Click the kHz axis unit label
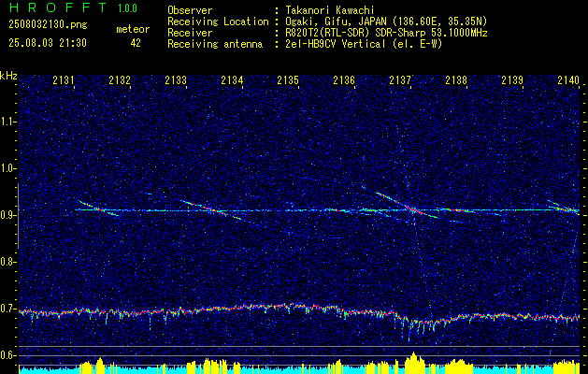588x374 pixels. (x=8, y=76)
